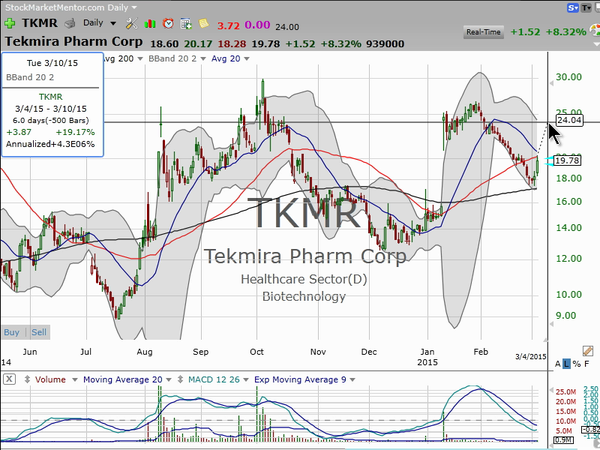Click the Tekmira Pharm Corp company name
The width and height of the screenshot is (600, 450).
click(x=74, y=41)
